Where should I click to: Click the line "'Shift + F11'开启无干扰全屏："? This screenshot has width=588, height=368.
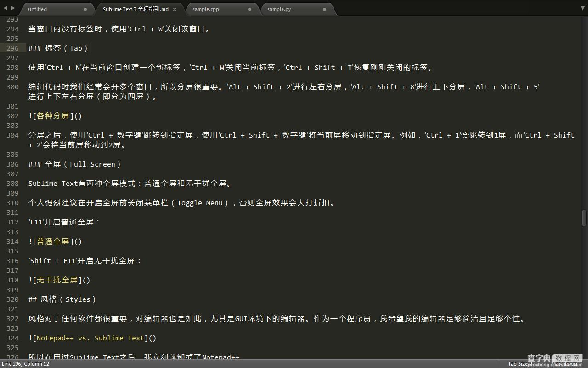coord(85,261)
